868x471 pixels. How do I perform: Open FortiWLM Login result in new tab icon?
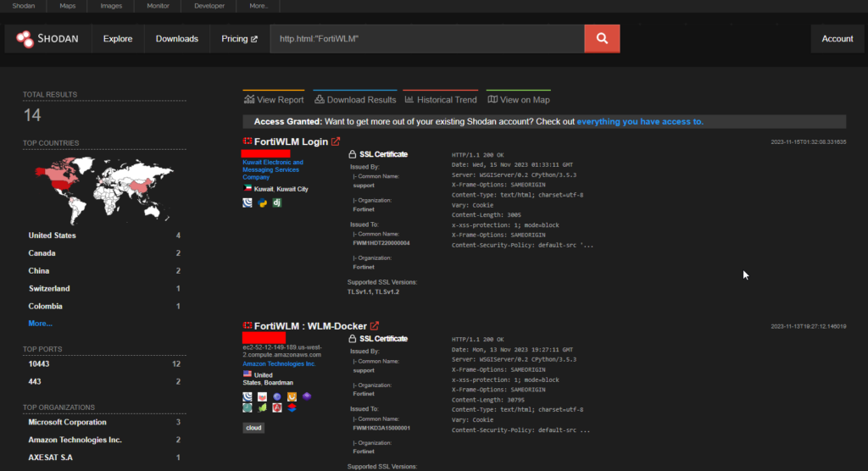(336, 141)
